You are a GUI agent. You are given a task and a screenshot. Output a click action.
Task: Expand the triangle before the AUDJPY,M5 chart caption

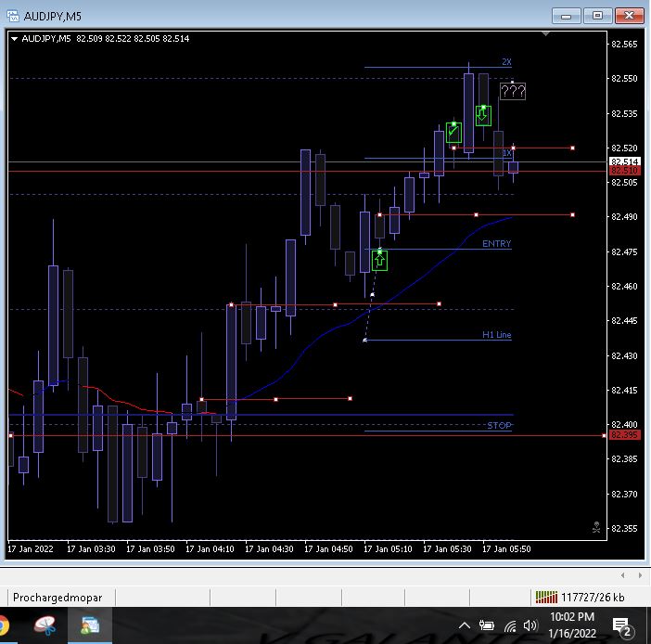(x=14, y=39)
